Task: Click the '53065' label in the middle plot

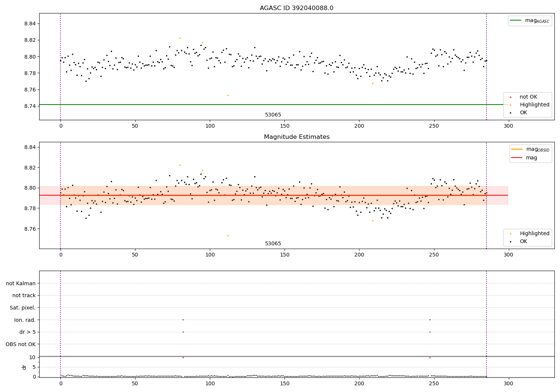Action: (273, 244)
